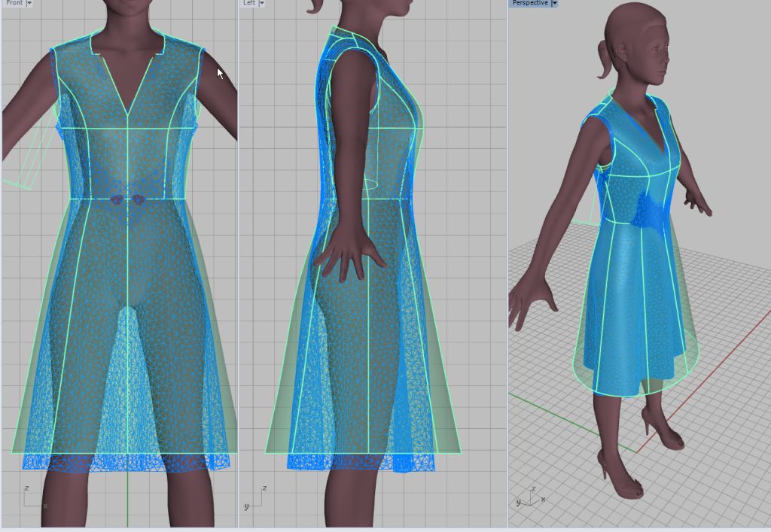771x532 pixels.
Task: Open the Front viewport dropdown arrow
Action: [x=29, y=3]
